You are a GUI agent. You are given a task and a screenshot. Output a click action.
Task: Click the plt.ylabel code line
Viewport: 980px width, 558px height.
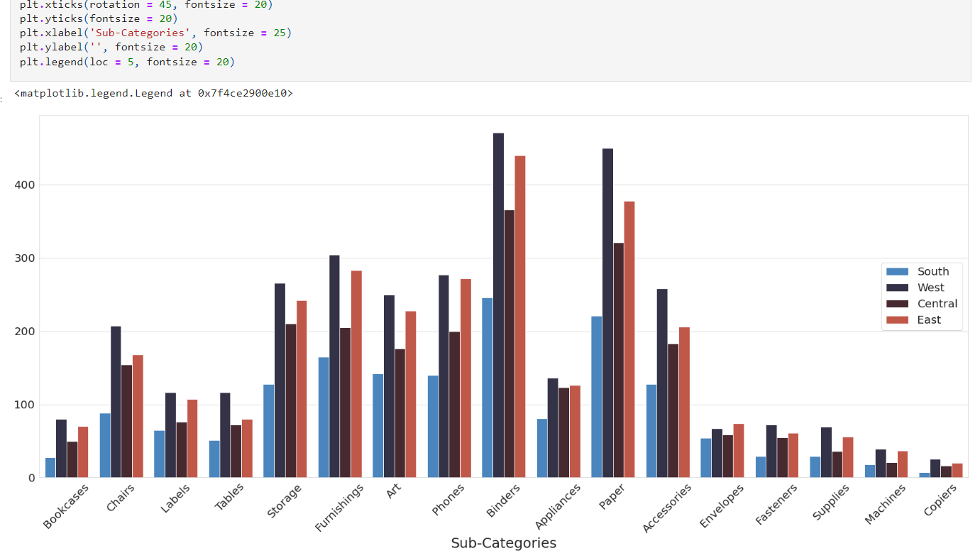tap(111, 47)
